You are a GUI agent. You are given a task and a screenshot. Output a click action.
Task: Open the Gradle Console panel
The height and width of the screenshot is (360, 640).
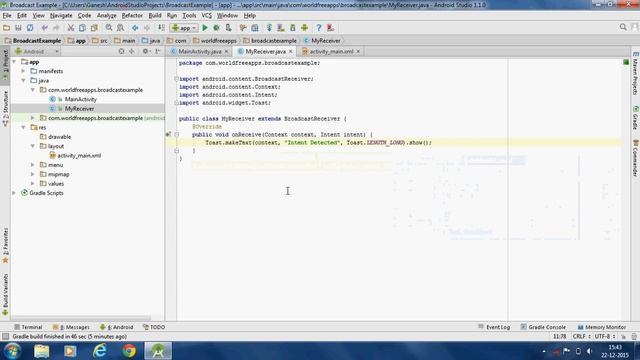[x=543, y=327]
